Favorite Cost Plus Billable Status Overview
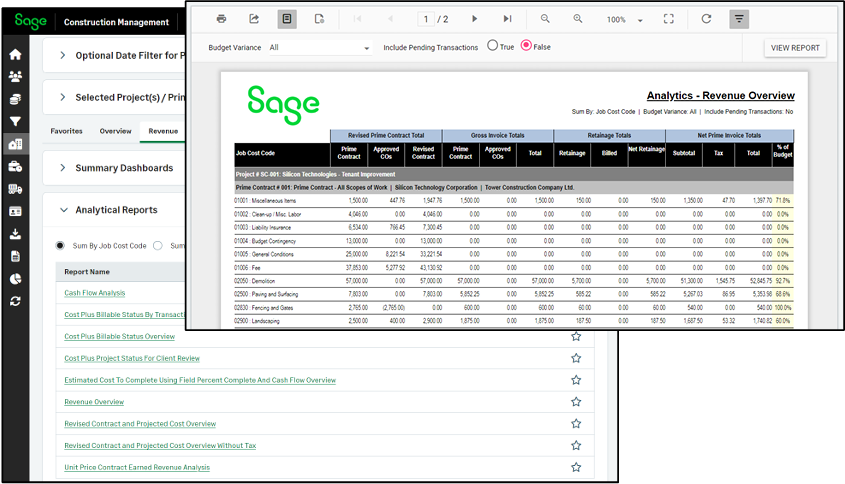The height and width of the screenshot is (484, 845). [x=576, y=336]
